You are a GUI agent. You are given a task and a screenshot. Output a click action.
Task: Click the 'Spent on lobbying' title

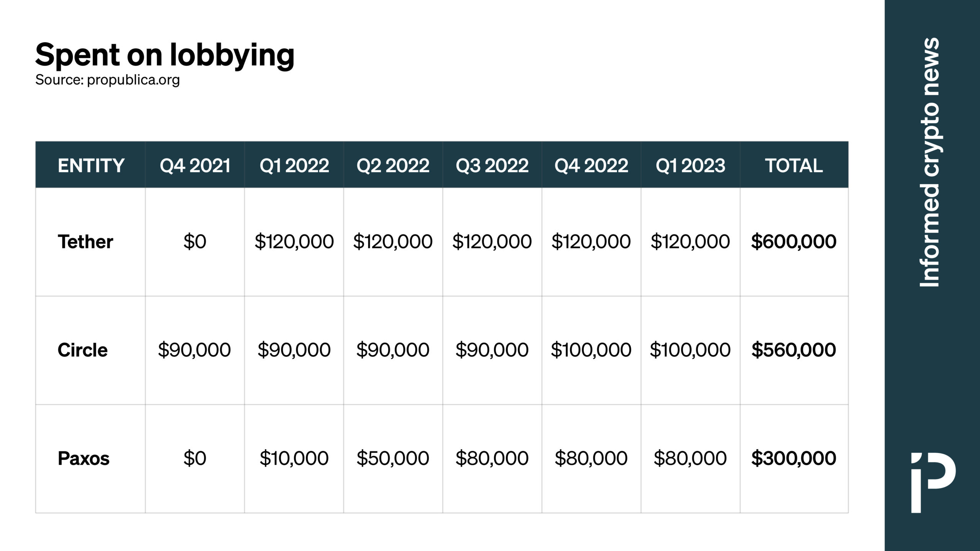coord(165,55)
